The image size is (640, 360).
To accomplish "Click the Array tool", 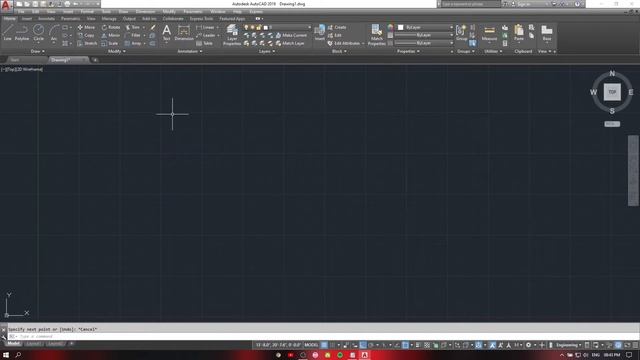I will click(133, 43).
